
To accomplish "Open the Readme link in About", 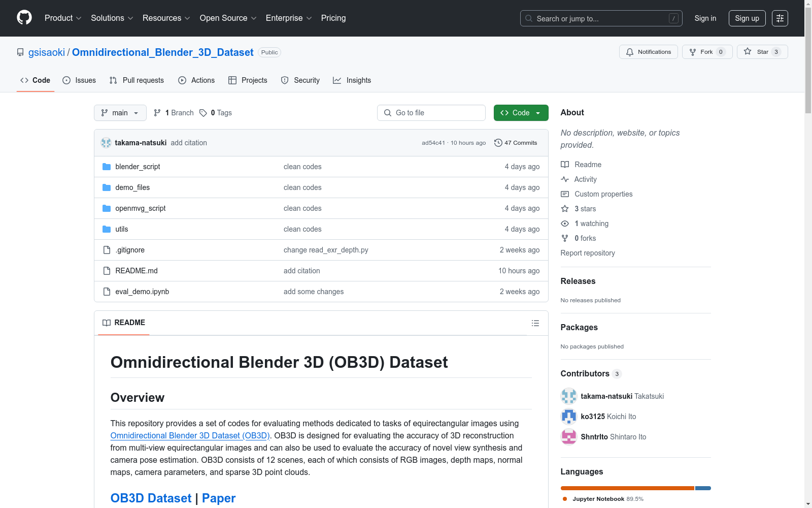I will pyautogui.click(x=581, y=165).
